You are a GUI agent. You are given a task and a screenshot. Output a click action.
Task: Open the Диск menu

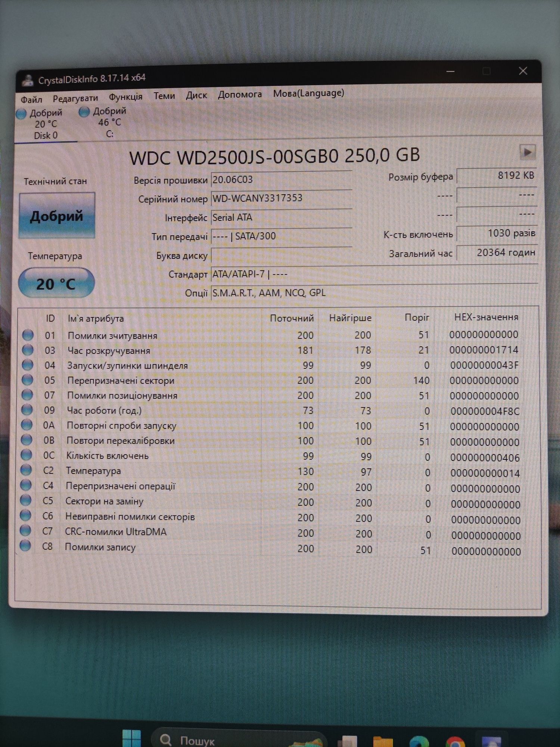pyautogui.click(x=196, y=95)
